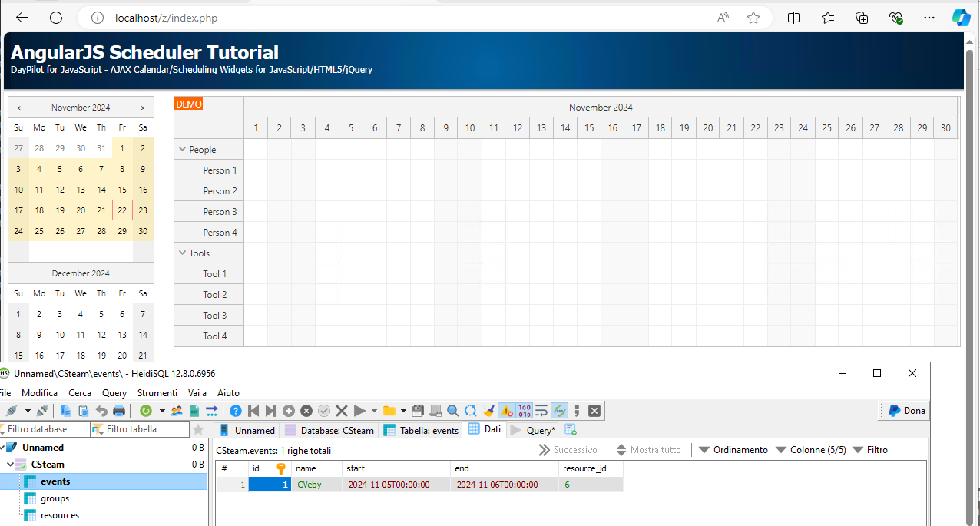Toggle the stop on errors warning button

click(507, 411)
